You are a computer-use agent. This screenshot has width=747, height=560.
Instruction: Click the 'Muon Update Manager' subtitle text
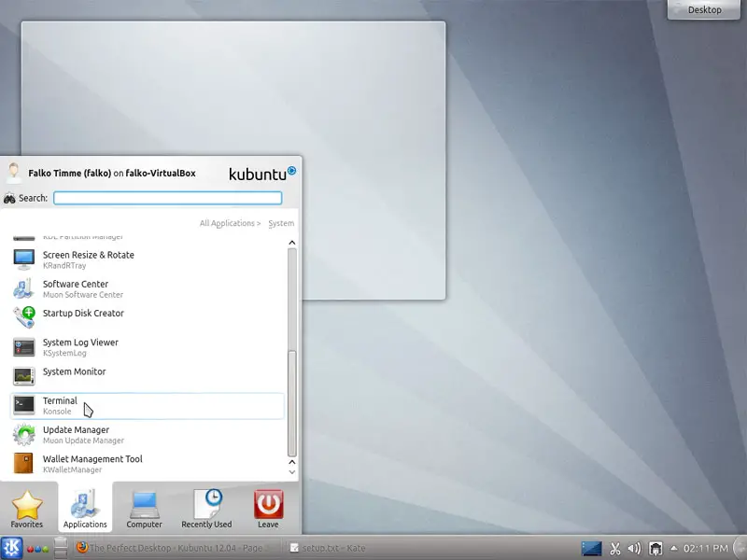tap(83, 441)
